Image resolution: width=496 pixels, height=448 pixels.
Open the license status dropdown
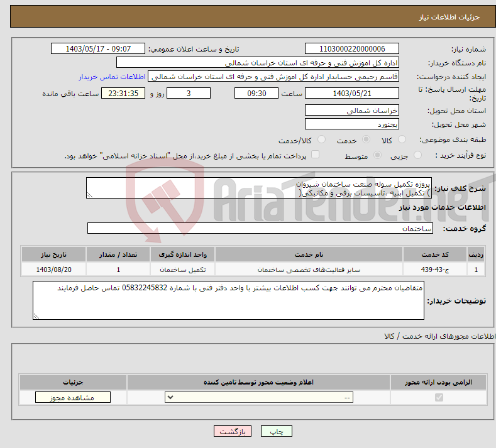[x=259, y=397]
